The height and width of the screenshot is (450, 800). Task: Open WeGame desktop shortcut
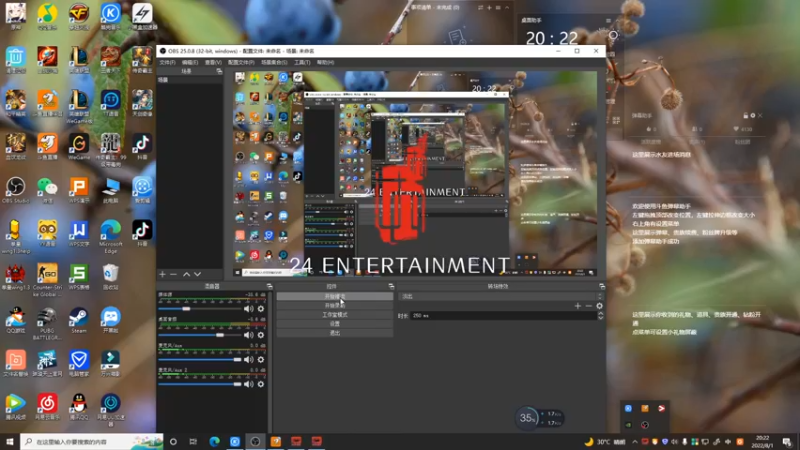pyautogui.click(x=79, y=146)
